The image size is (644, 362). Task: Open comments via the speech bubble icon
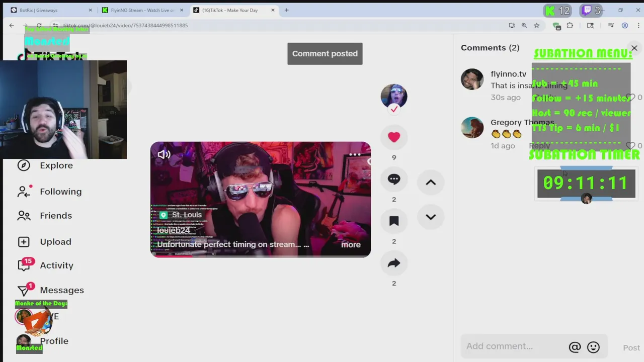394,179
